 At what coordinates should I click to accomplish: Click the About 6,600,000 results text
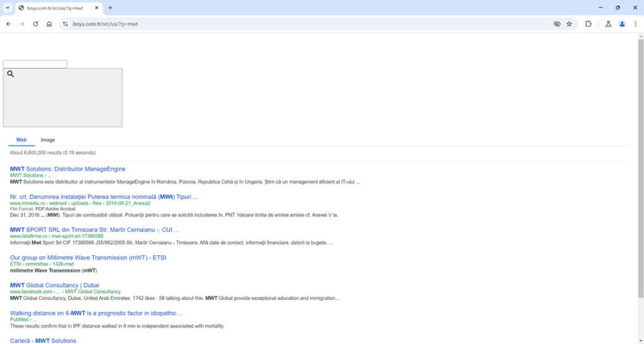coord(53,153)
